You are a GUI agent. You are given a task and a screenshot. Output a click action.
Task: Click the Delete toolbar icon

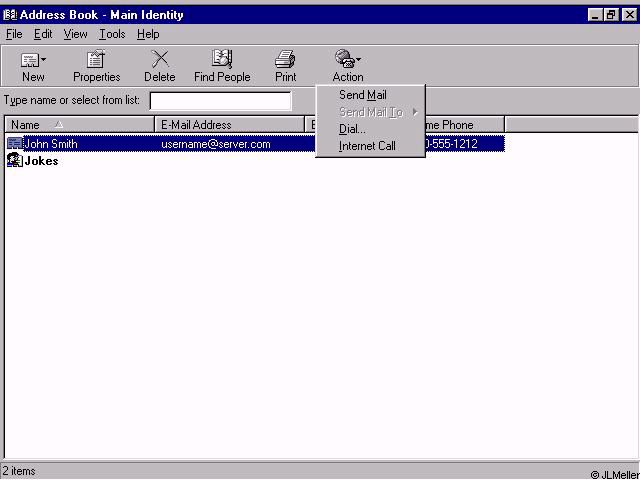click(159, 60)
